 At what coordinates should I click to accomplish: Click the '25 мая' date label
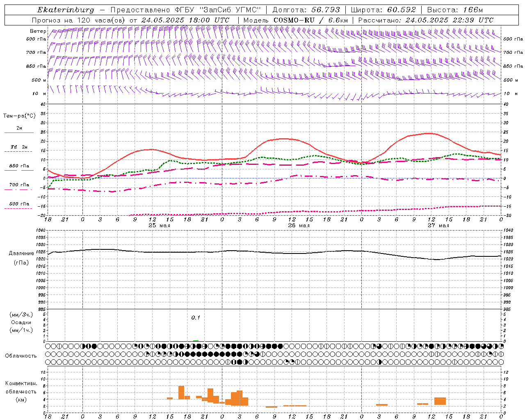tap(159, 226)
